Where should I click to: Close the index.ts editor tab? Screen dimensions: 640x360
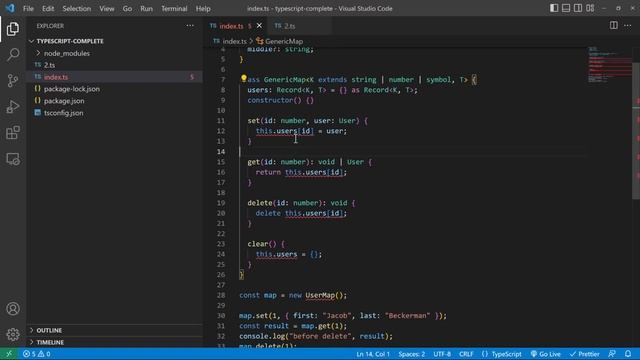tap(259, 26)
